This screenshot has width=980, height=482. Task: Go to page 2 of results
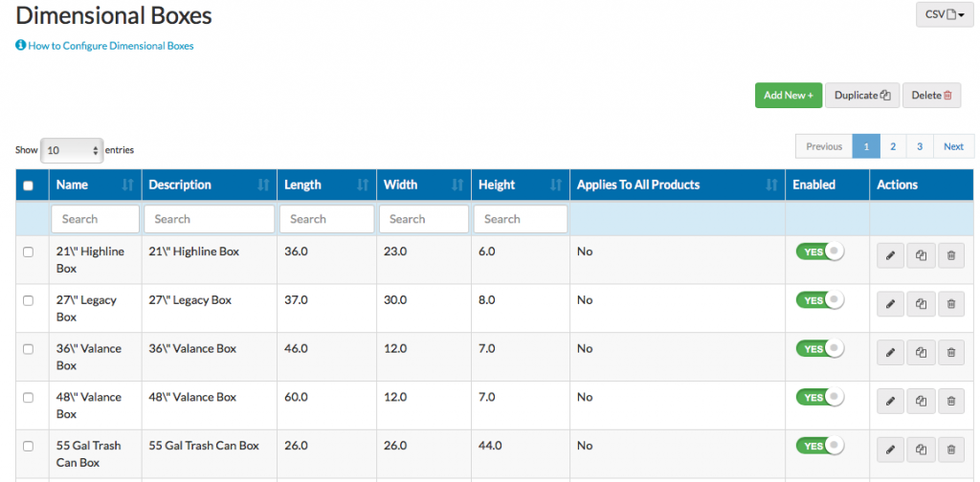(893, 146)
